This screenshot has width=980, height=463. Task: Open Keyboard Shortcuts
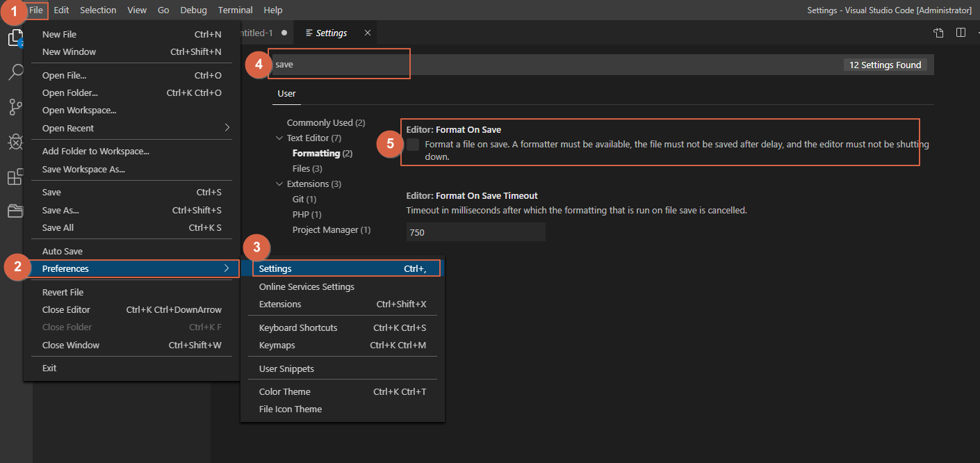pyautogui.click(x=343, y=327)
